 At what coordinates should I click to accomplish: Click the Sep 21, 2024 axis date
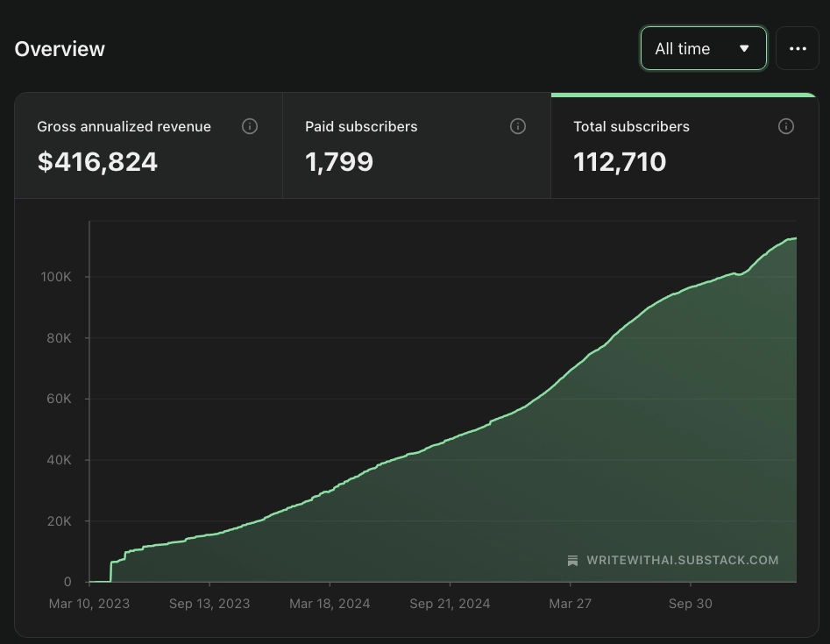coord(450,604)
